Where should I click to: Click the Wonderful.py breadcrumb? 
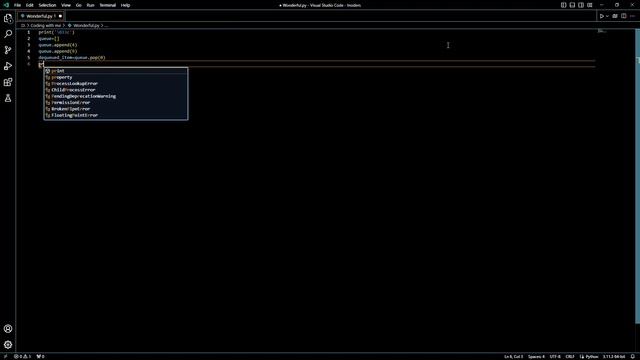86,25
